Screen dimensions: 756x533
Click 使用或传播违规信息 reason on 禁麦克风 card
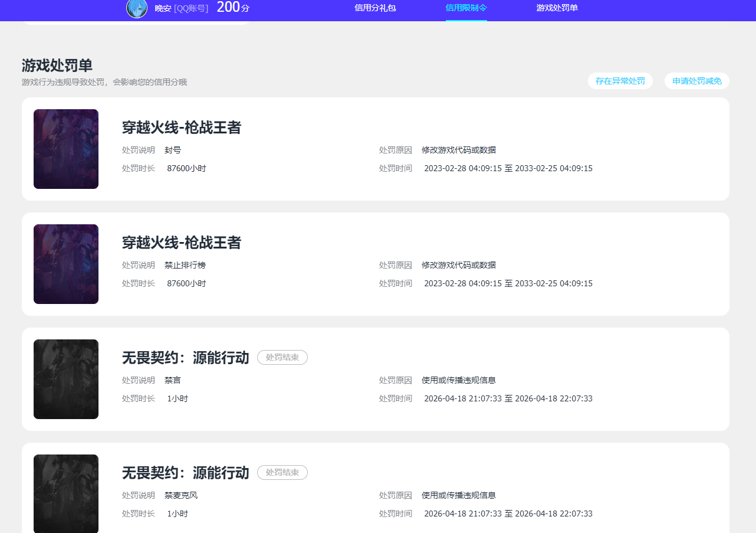point(459,496)
